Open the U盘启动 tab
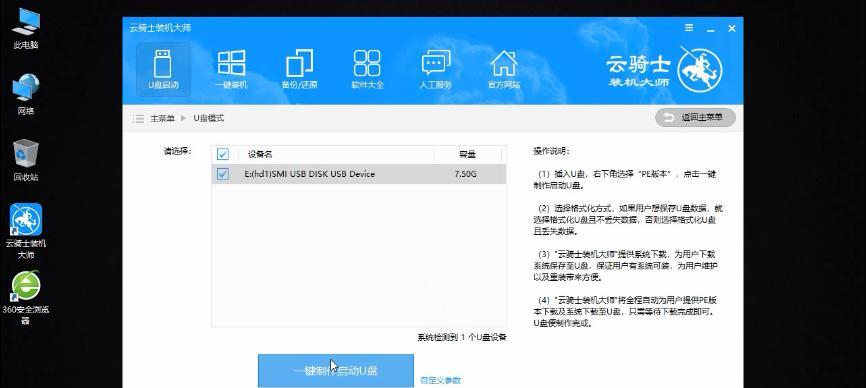This screenshot has width=866, height=388. coord(163,70)
